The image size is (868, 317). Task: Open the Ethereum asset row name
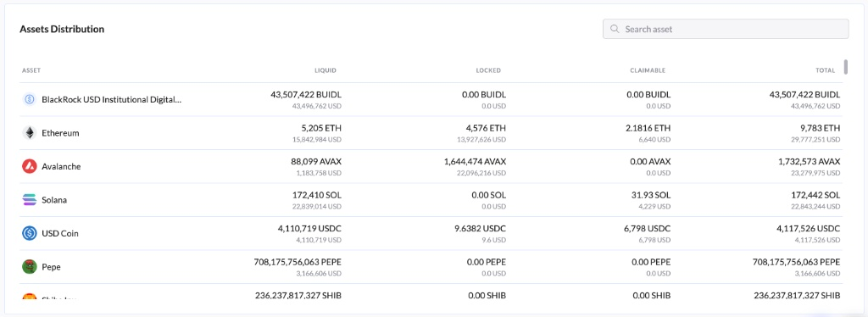point(60,133)
